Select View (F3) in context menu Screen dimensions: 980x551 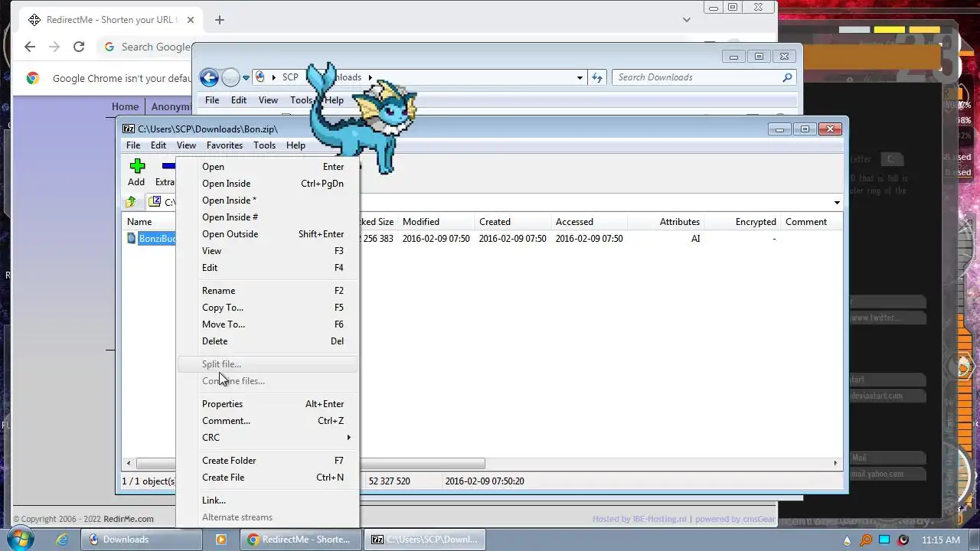pyautogui.click(x=268, y=251)
